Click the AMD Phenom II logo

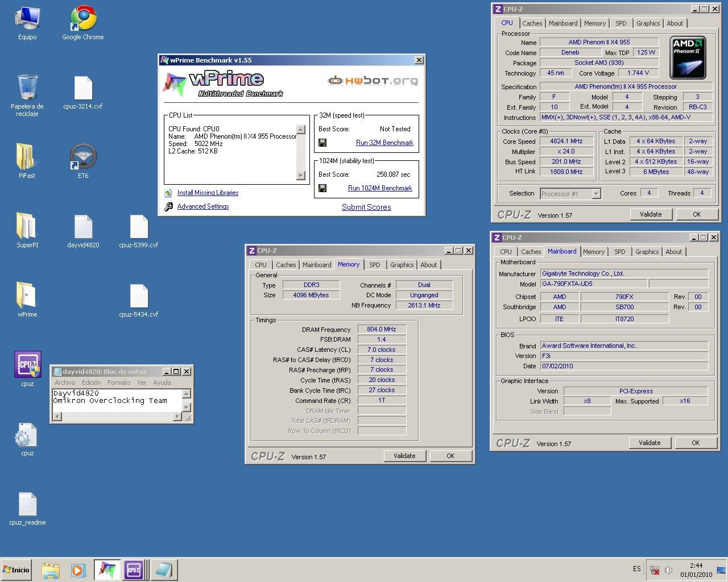pyautogui.click(x=688, y=58)
